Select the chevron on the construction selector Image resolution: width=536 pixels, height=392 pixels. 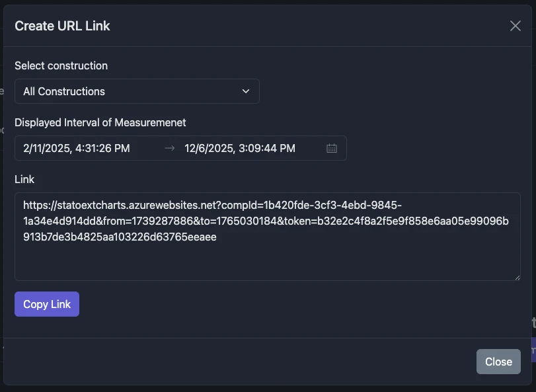(x=246, y=91)
